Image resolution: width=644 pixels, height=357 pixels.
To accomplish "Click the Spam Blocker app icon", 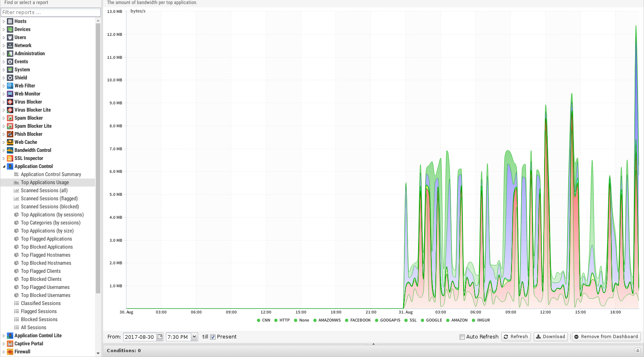I will point(10,118).
